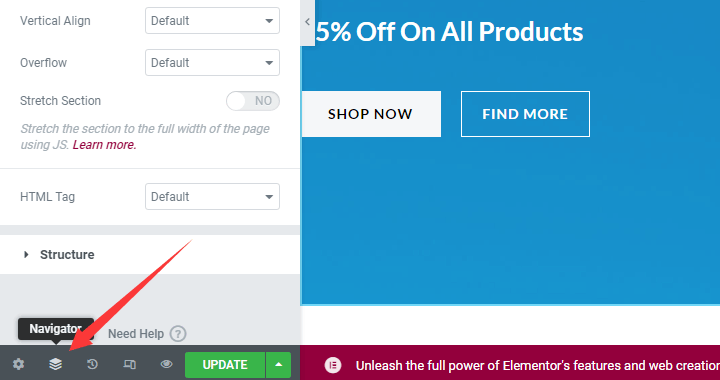720x380 pixels.
Task: Toggle the Stretch Section switch
Action: coord(253,101)
